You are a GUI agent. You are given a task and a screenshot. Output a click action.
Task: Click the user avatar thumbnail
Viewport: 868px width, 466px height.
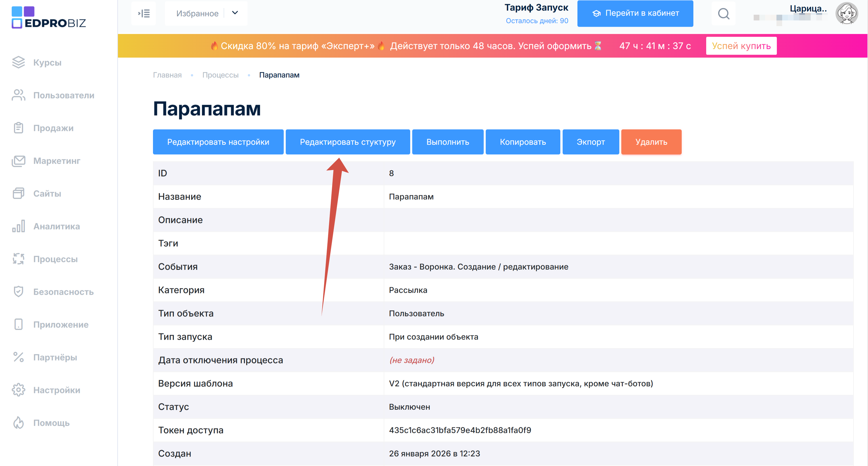(846, 13)
